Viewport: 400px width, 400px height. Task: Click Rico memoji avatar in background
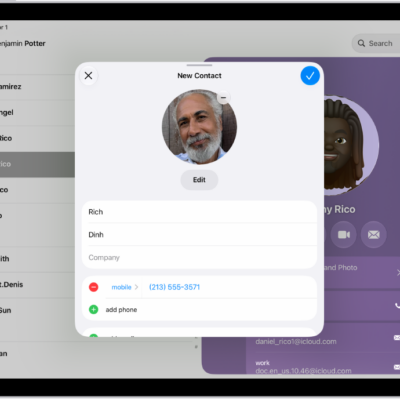click(350, 146)
